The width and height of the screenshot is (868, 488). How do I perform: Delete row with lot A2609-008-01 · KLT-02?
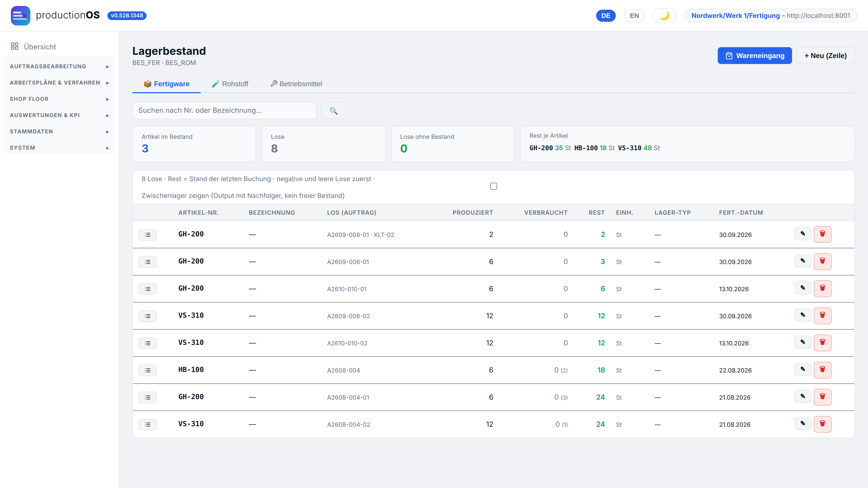pyautogui.click(x=822, y=235)
